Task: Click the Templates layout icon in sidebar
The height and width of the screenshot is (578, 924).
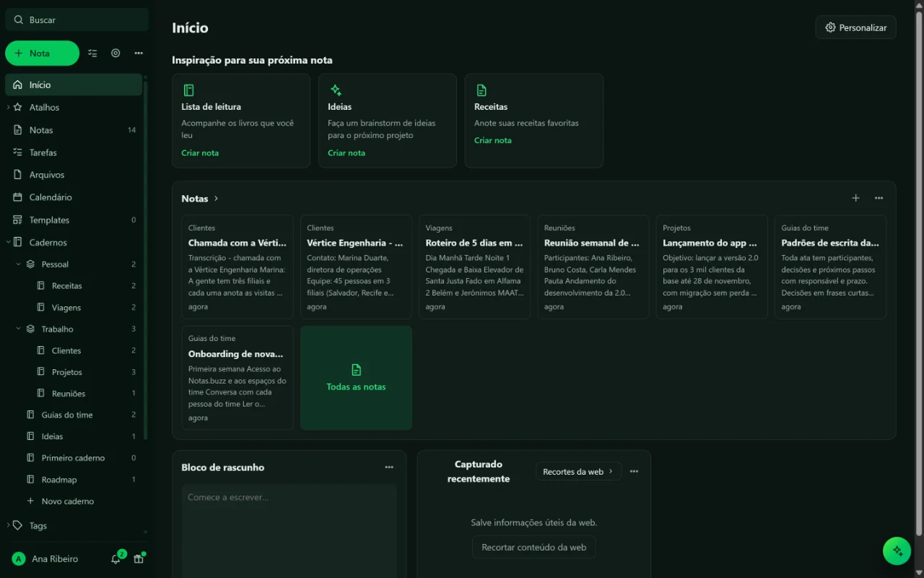Action: [x=18, y=220]
